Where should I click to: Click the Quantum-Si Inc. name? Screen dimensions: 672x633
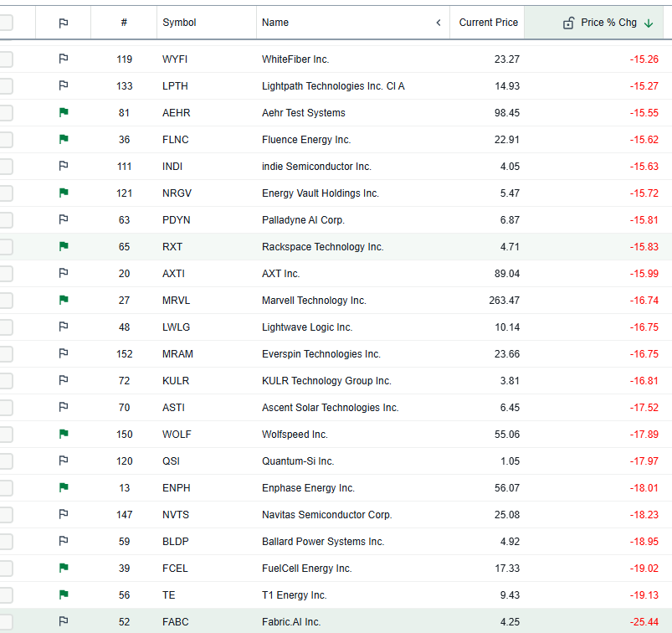coord(298,461)
